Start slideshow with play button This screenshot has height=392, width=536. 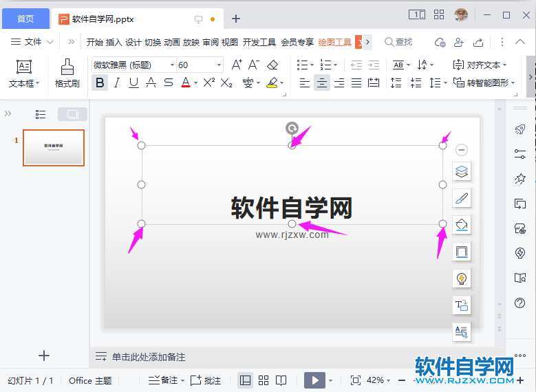314,380
